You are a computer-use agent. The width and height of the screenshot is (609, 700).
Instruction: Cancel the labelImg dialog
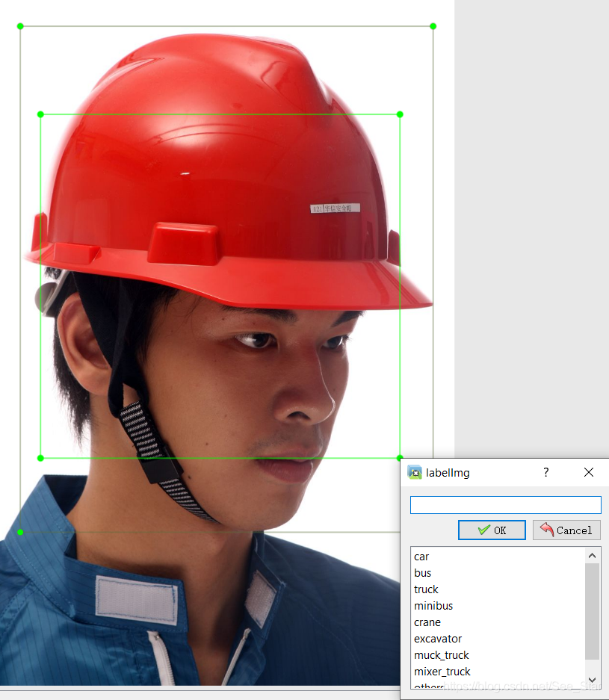566,530
